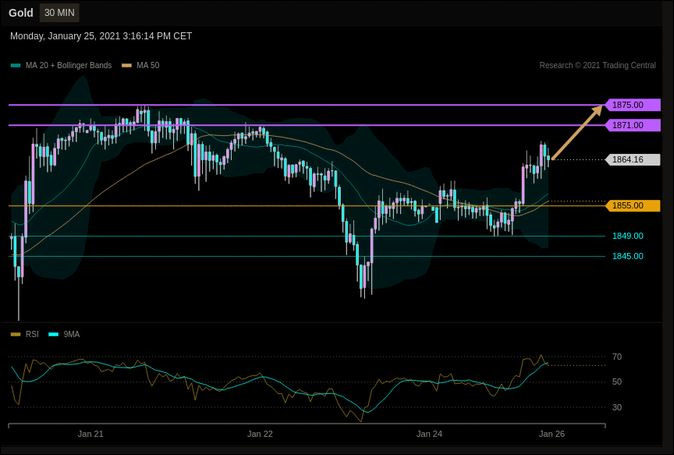Click the 1845.00 support price label
This screenshot has width=674, height=455.
tap(628, 256)
